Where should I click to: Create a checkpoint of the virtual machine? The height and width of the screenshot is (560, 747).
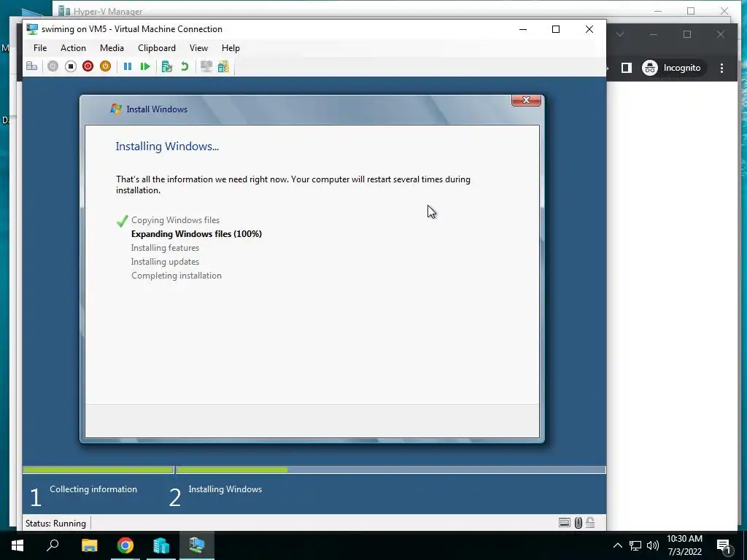(x=167, y=66)
